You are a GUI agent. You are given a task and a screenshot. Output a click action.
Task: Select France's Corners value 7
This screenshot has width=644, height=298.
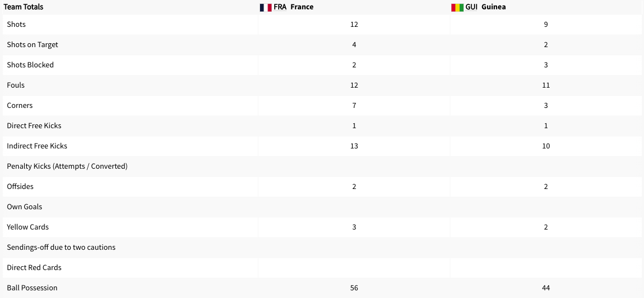pos(354,105)
